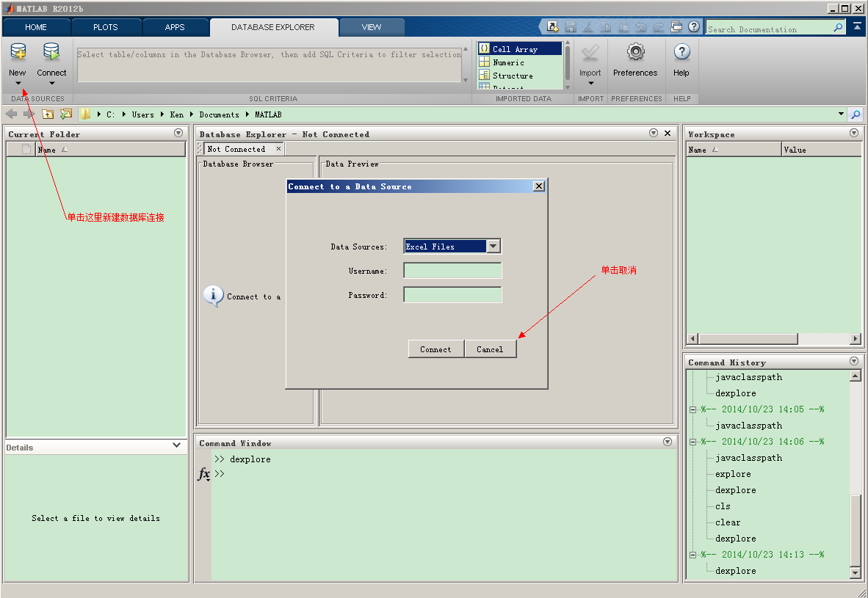
Task: Open Database Explorer panel actions menu
Action: [x=654, y=133]
